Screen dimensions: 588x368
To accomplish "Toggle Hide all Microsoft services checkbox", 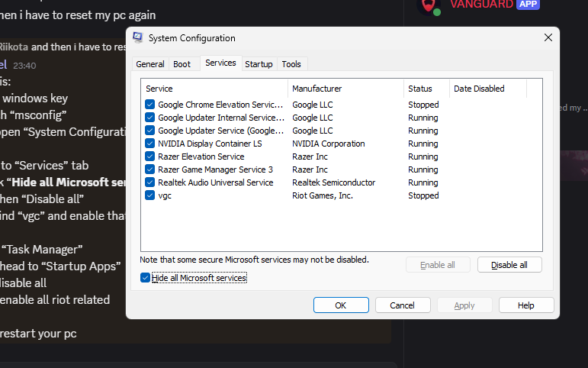I will 146,278.
